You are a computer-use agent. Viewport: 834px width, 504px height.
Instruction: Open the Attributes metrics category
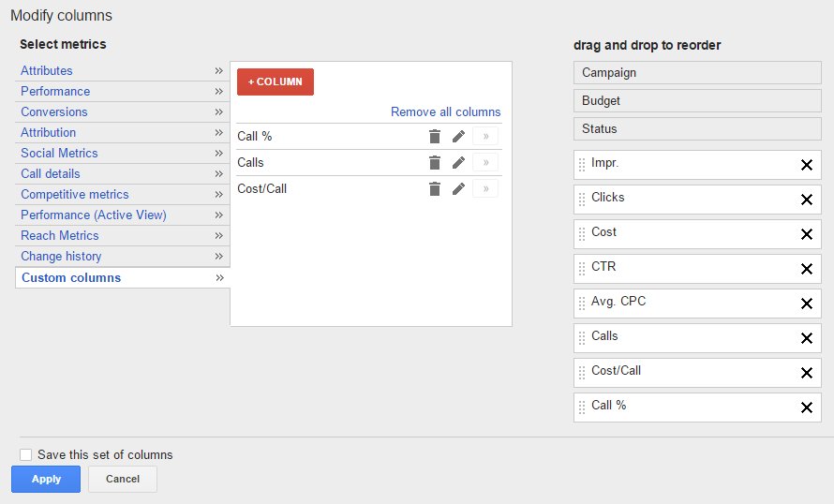pyautogui.click(x=46, y=70)
